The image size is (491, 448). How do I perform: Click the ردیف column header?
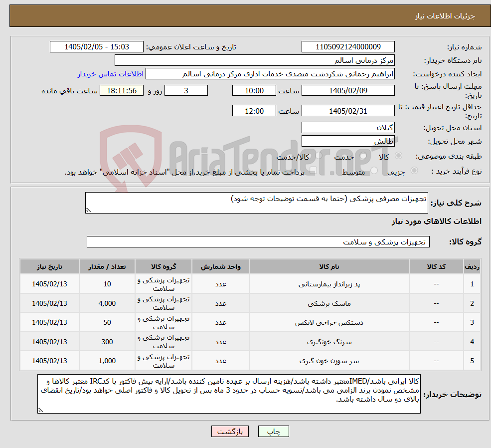472,266
